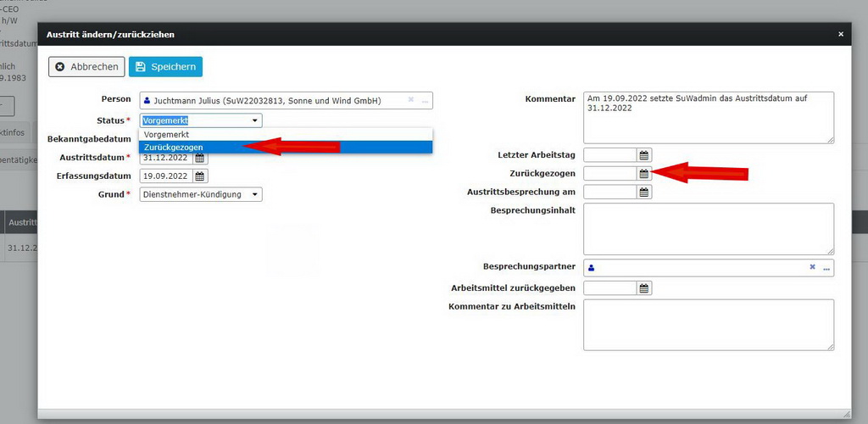The width and height of the screenshot is (868, 424).
Task: Click the Letzter Arbeitstag date field
Action: 610,155
